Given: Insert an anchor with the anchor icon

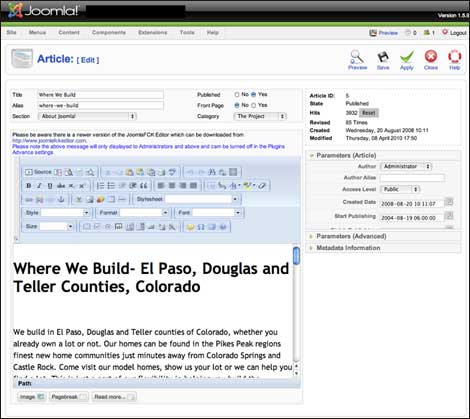Looking at the screenshot, I should coord(61,199).
